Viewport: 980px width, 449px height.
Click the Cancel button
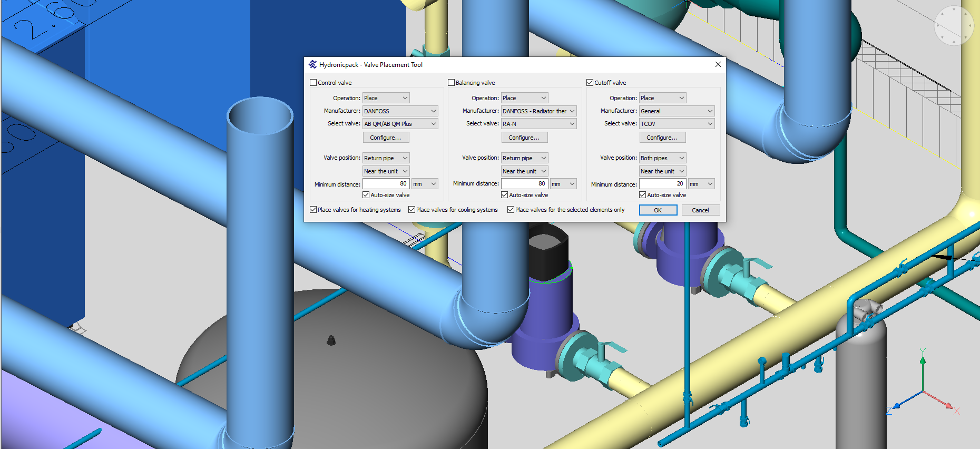click(700, 210)
